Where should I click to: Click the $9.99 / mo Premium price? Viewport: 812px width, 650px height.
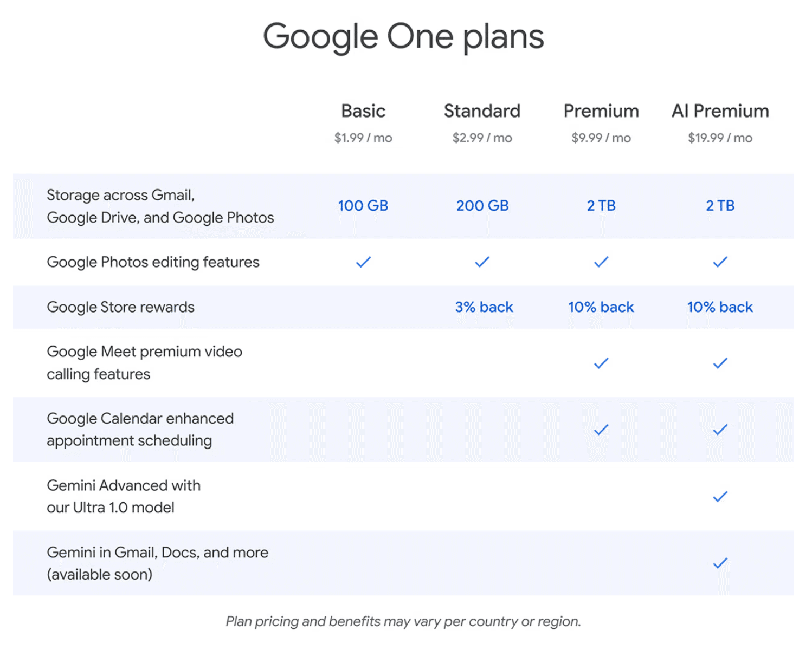click(x=601, y=138)
